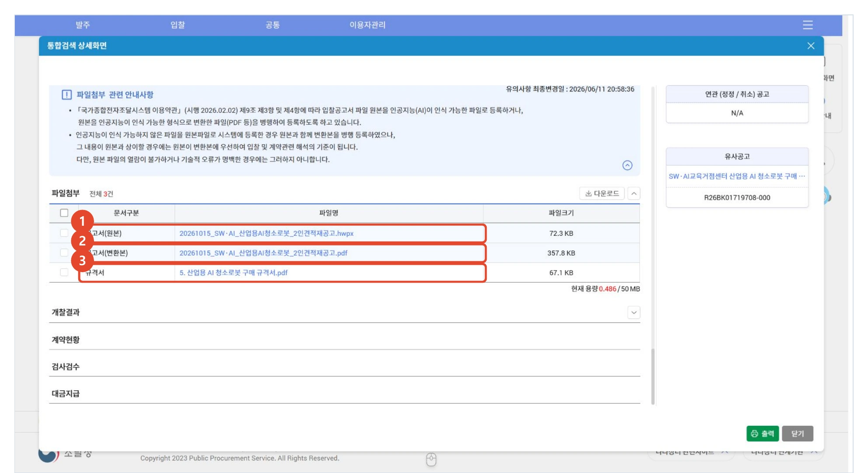This screenshot has width=868, height=473.
Task: Click the N/A value under 연관 공고
Action: 737,113
